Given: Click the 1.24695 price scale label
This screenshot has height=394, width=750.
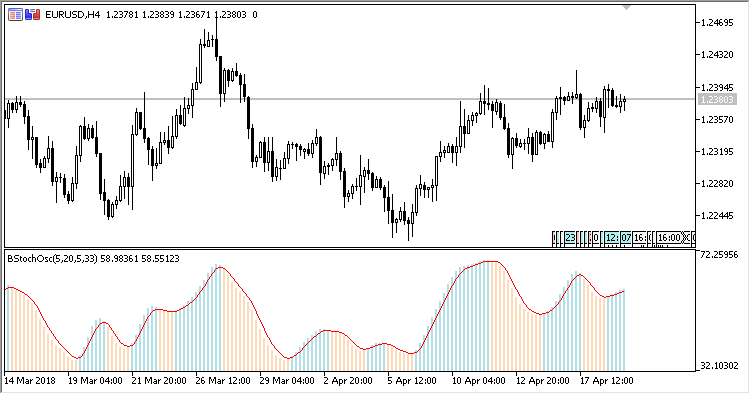Looking at the screenshot, I should pyautogui.click(x=717, y=22).
